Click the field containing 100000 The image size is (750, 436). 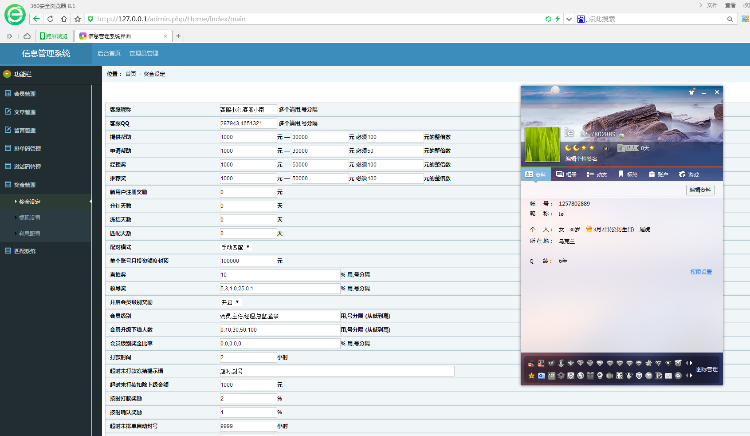coord(248,261)
